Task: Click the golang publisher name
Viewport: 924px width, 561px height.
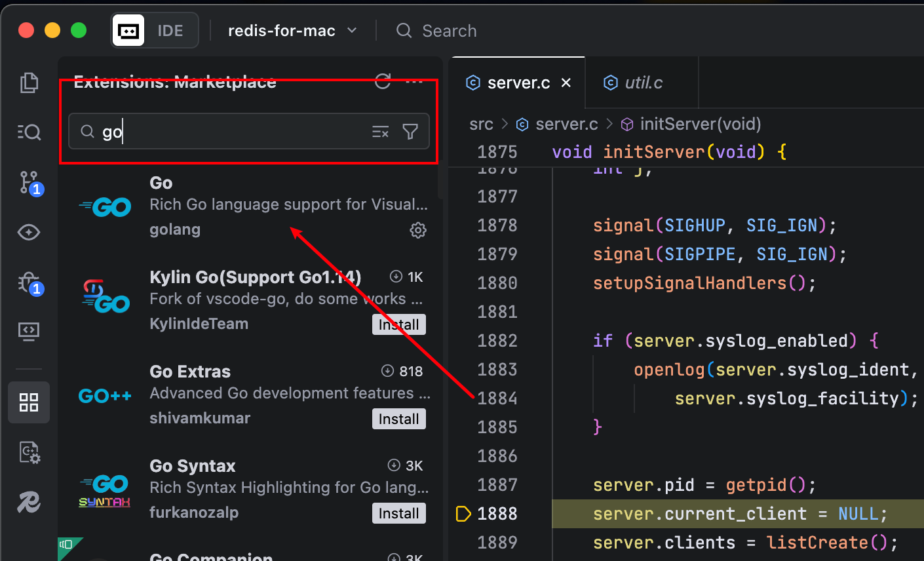Action: click(x=175, y=230)
